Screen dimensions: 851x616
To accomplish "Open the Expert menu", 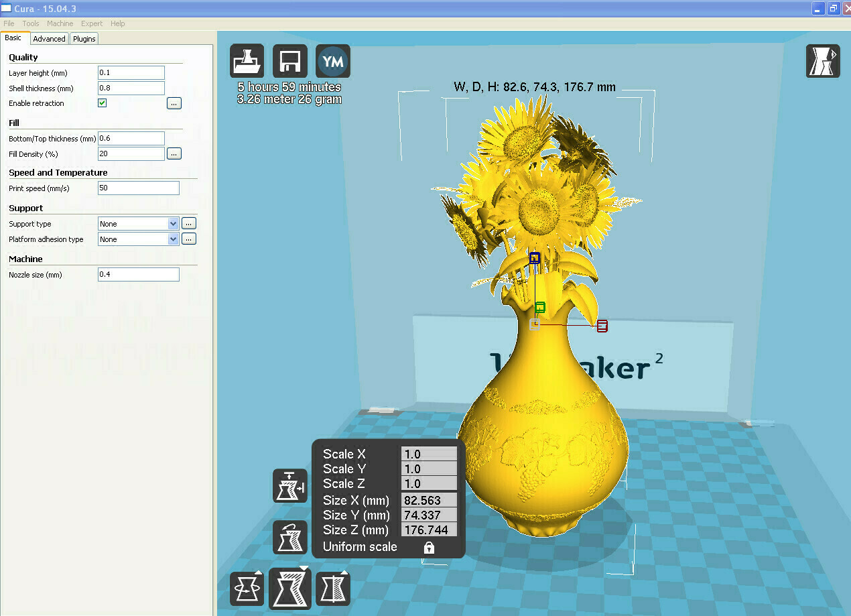I will click(x=92, y=23).
